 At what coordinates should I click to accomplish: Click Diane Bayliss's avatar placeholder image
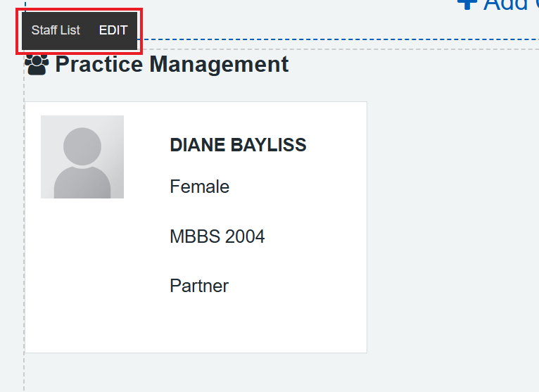(x=82, y=156)
